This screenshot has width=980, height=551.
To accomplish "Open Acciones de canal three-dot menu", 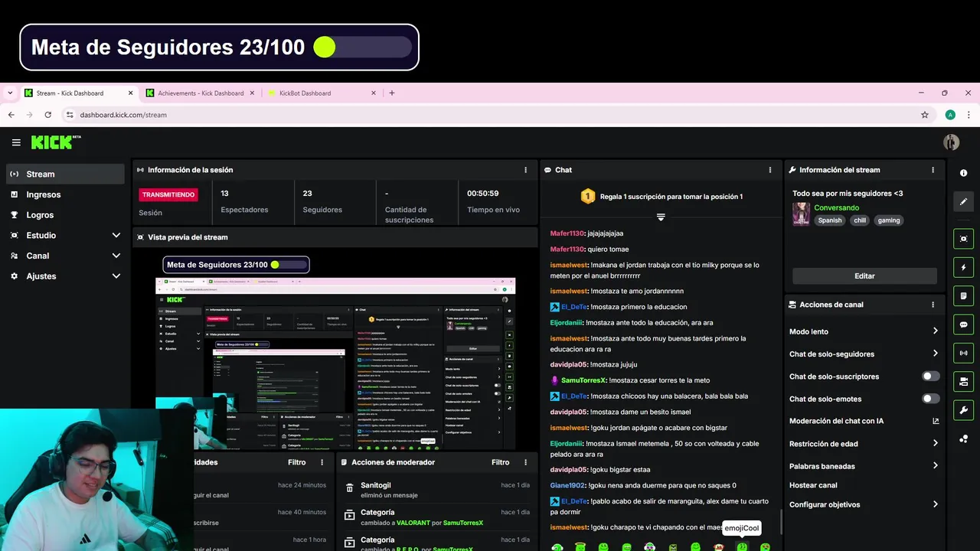I will point(933,305).
